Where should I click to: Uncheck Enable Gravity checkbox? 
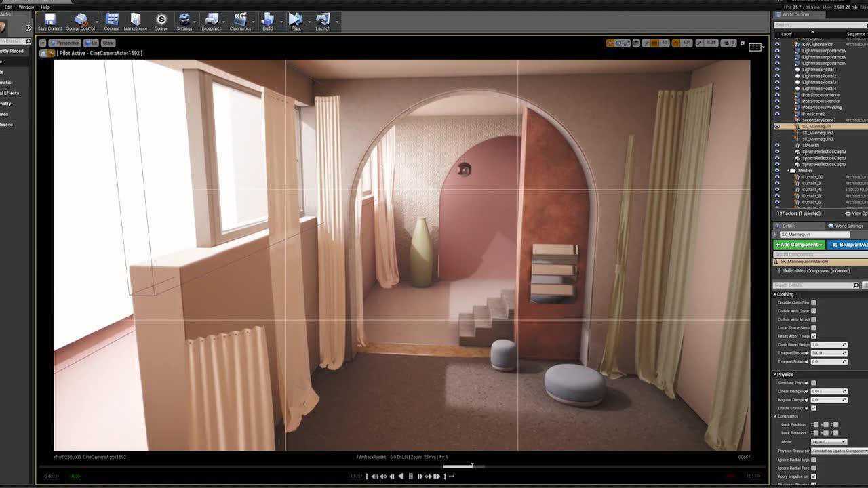814,408
